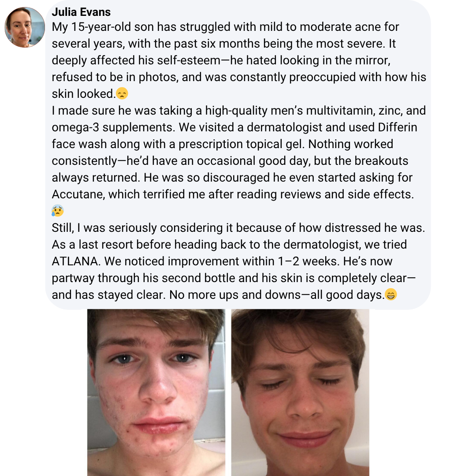
Task: Click the grinning emoji after "all good days."
Action: pos(391,294)
